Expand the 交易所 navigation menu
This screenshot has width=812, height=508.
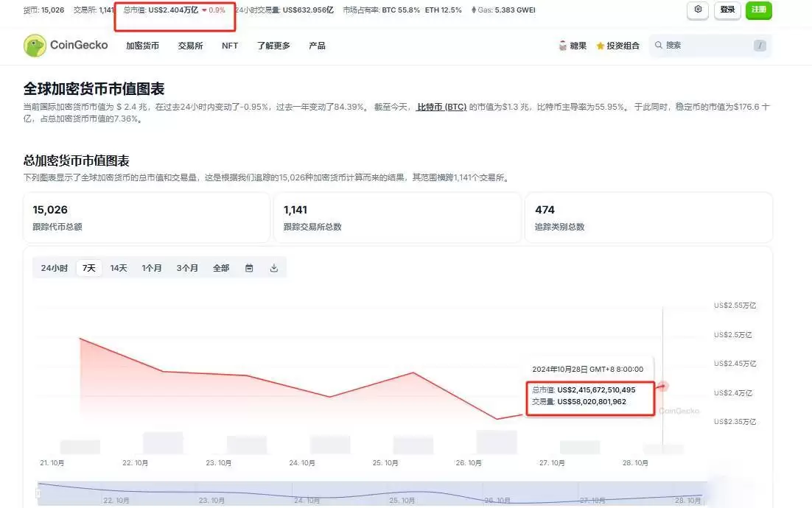190,46
